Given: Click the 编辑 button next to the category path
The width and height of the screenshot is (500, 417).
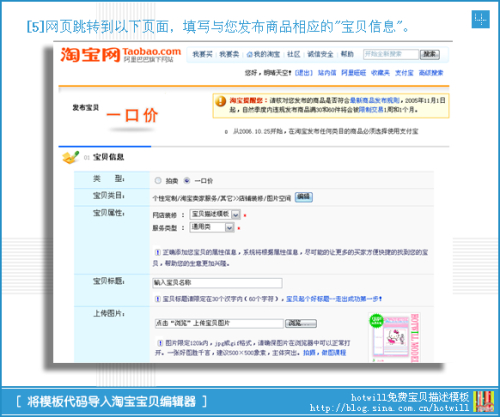Looking at the screenshot, I should pyautogui.click(x=304, y=197).
